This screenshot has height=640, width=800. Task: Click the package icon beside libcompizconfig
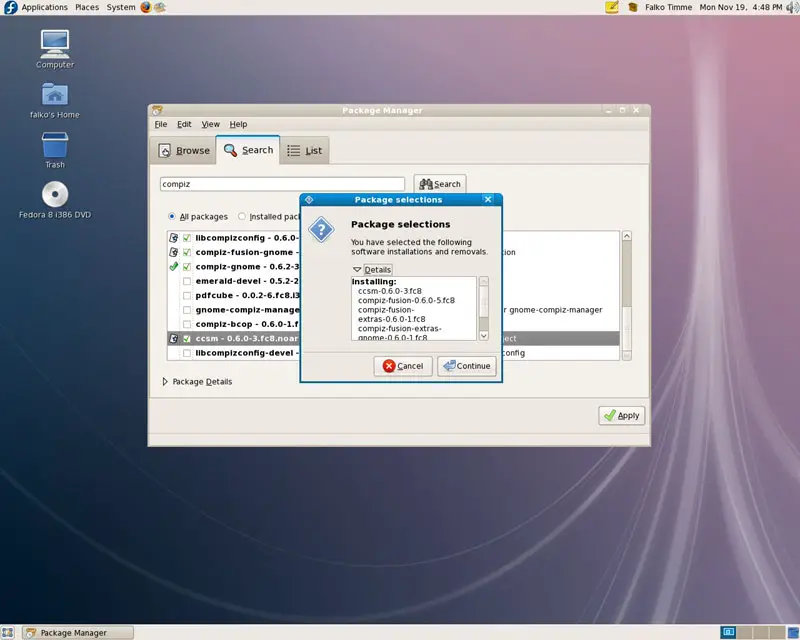(173, 238)
